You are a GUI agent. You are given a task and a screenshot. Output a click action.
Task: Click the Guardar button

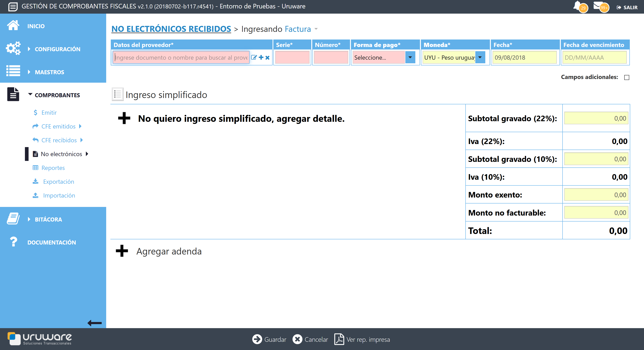[x=269, y=339]
